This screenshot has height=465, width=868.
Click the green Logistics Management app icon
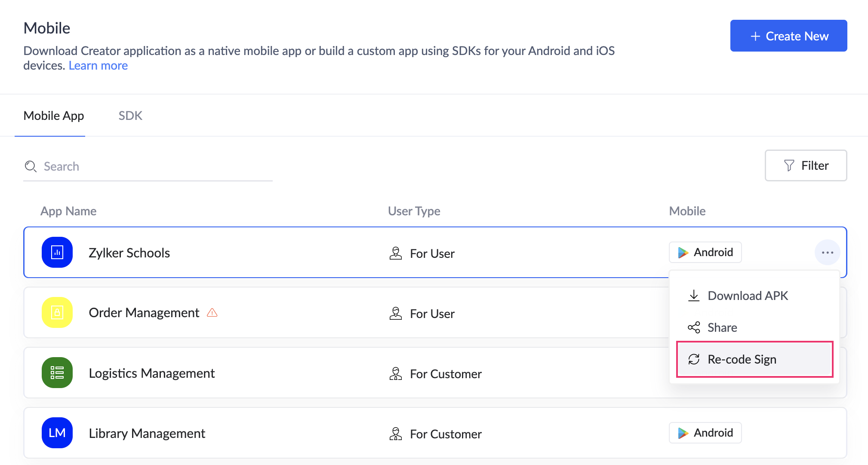(x=57, y=373)
